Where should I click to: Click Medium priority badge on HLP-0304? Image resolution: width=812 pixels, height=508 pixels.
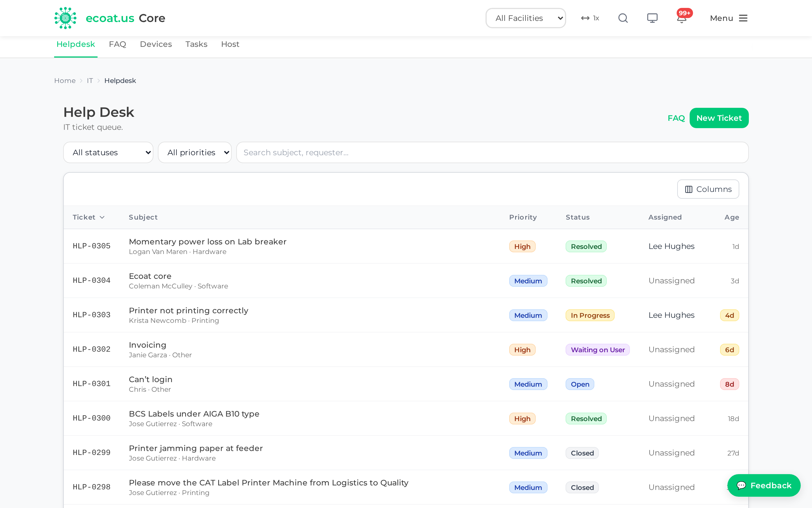[x=528, y=281]
